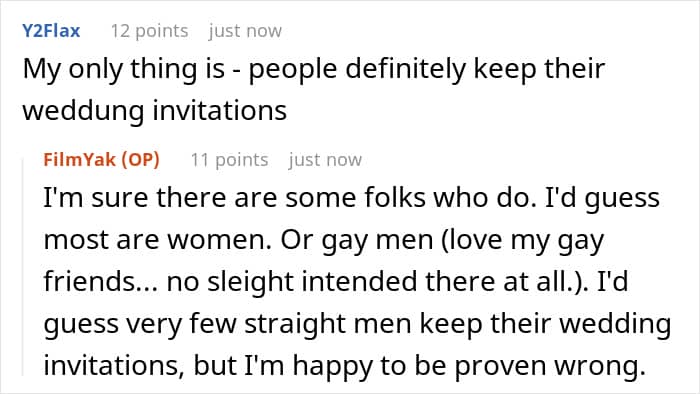Viewport: 700px width, 394px height.
Task: Click the line 'My only thing is'
Action: point(124,70)
